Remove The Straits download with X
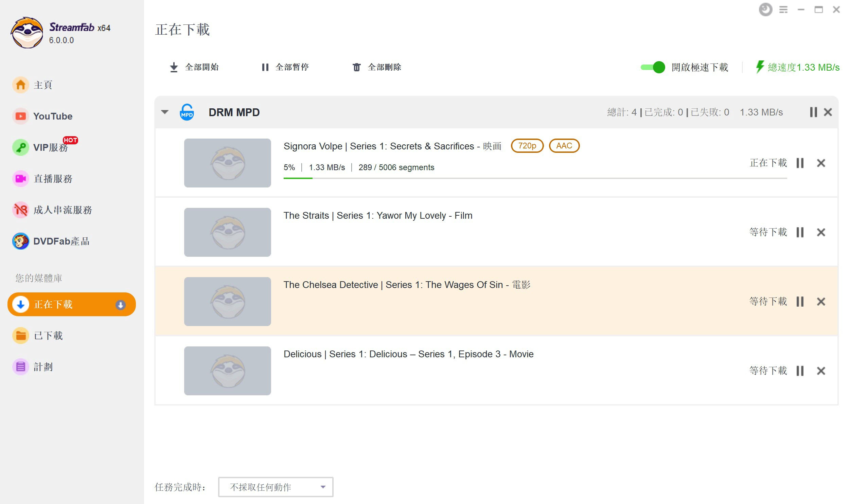Image resolution: width=850 pixels, height=504 pixels. pyautogui.click(x=821, y=232)
